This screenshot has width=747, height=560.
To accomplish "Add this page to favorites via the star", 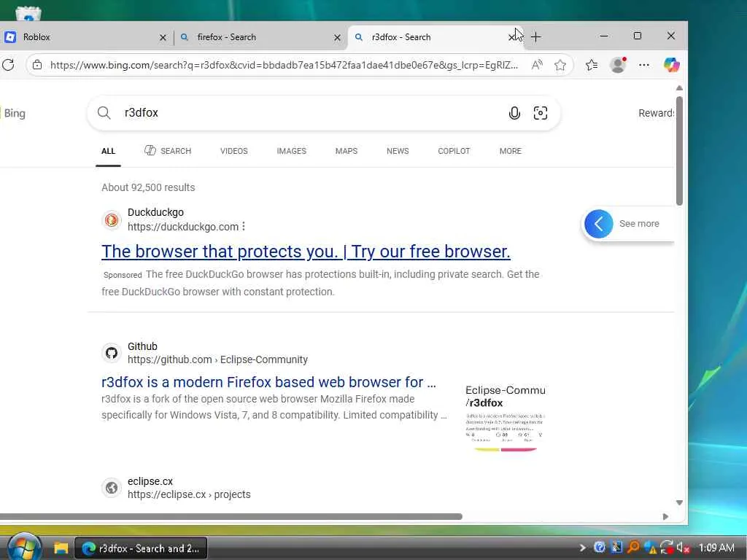I will click(x=560, y=65).
